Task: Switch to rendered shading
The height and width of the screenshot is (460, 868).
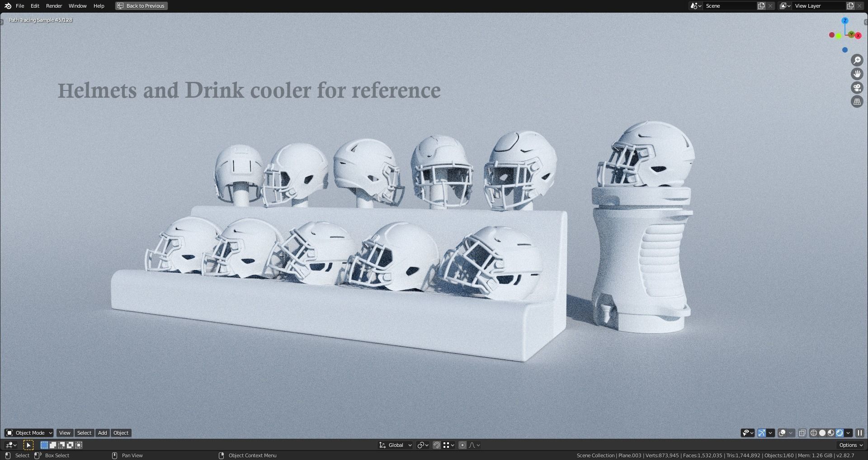Action: [840, 433]
